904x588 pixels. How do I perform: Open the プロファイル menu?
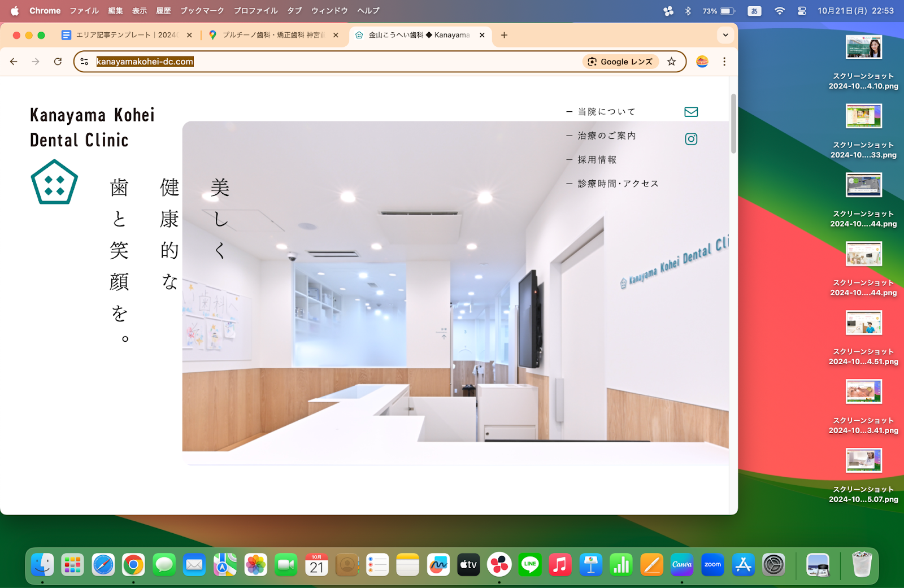[x=256, y=11]
